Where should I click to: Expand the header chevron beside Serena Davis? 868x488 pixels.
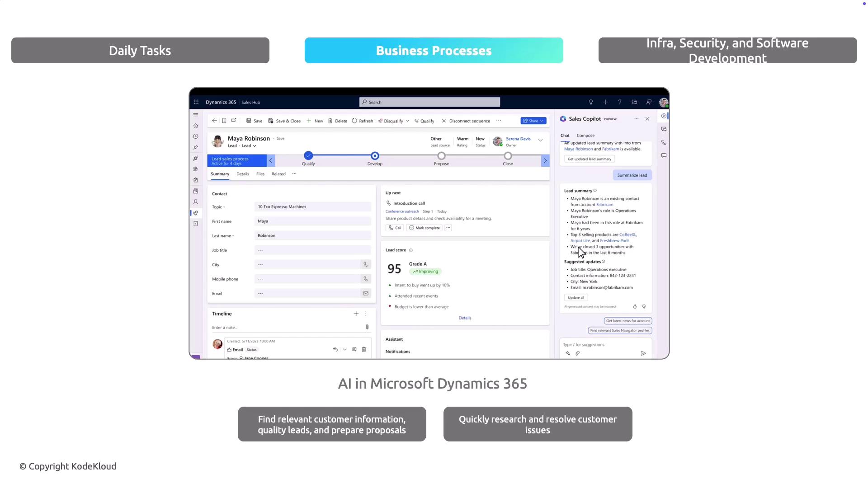pyautogui.click(x=540, y=141)
